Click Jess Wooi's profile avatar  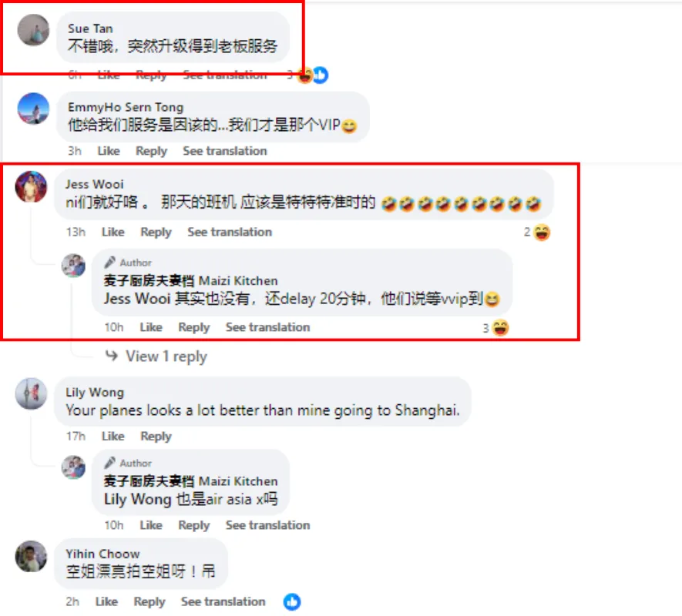(x=31, y=187)
